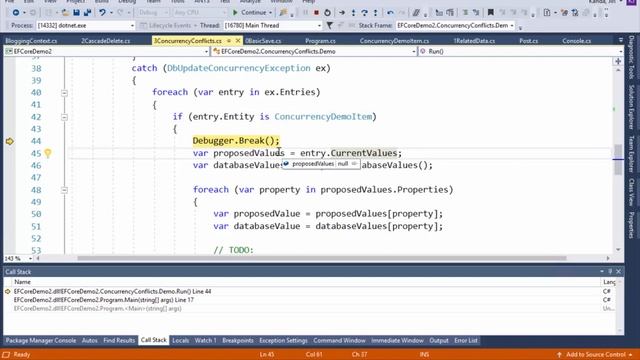Open the Watch 1 tab
The height and width of the screenshot is (360, 640).
tap(205, 340)
